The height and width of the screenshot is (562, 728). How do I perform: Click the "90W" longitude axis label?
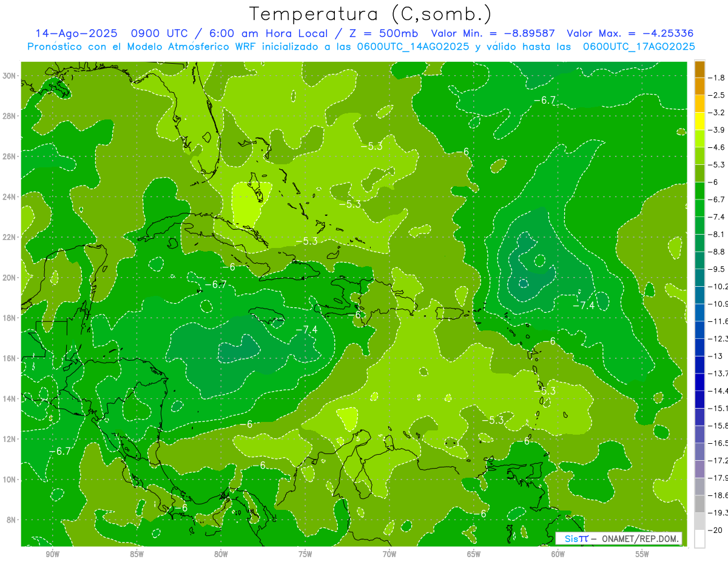coord(52,554)
